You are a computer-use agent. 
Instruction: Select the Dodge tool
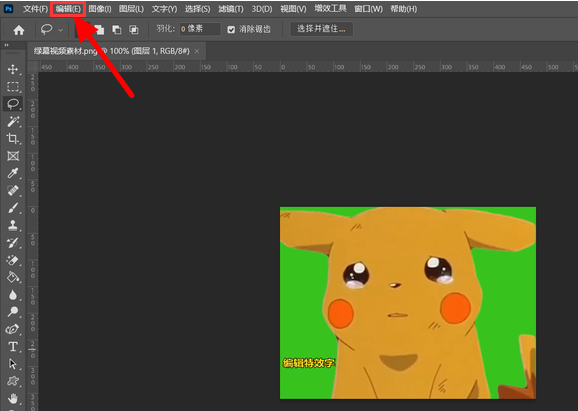[13, 312]
